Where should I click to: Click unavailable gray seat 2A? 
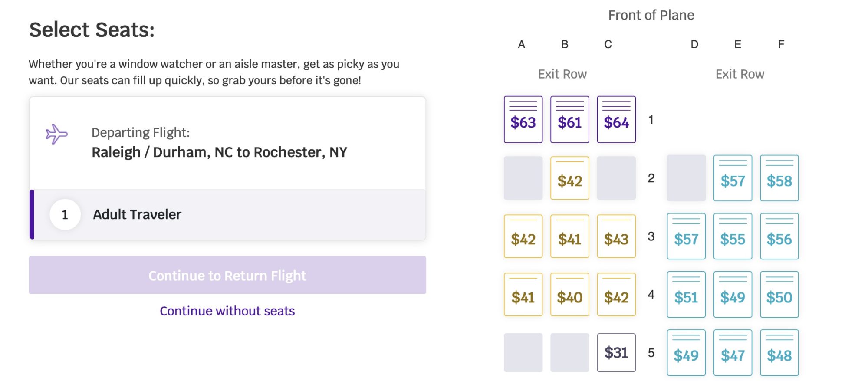523,178
